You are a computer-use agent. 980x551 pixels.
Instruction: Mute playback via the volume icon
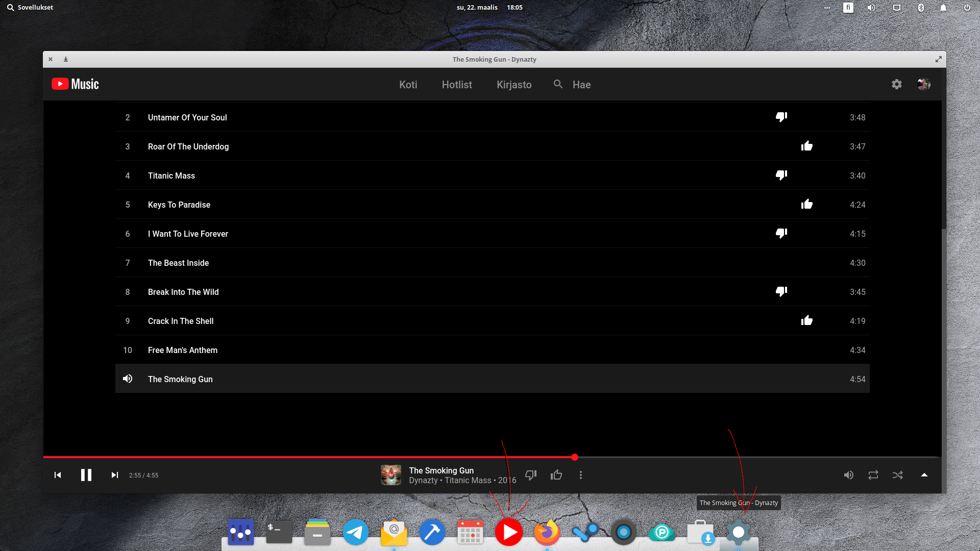(849, 475)
